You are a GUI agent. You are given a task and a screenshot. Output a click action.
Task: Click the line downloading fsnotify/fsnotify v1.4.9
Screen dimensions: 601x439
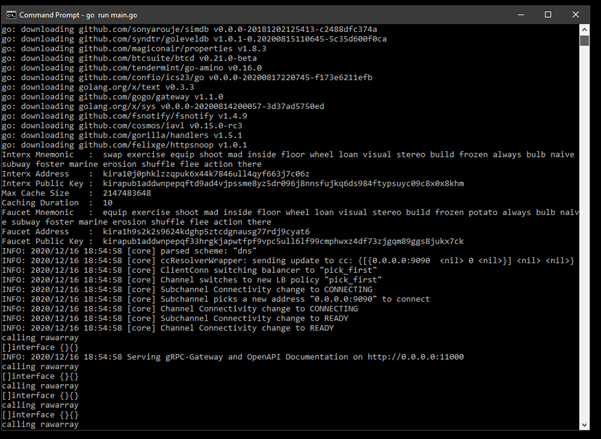[x=124, y=116]
